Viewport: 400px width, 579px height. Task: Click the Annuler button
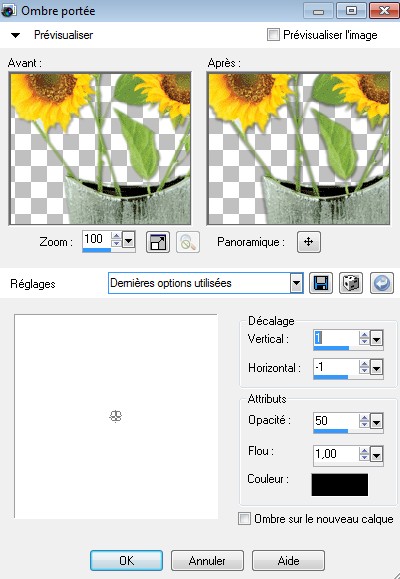pyautogui.click(x=207, y=561)
